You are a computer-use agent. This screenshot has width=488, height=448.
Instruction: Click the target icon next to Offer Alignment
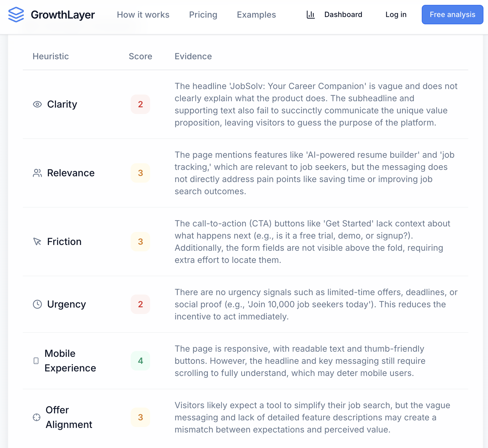37,417
